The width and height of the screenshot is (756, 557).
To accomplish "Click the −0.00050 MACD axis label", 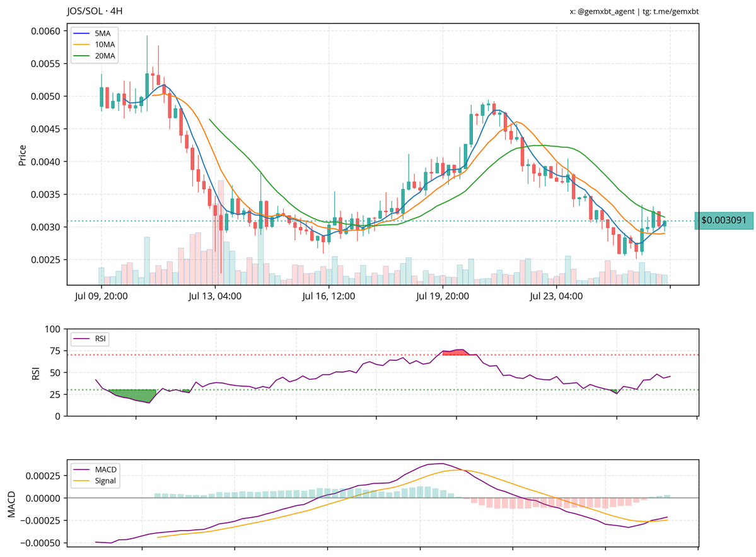I will 40,543.
